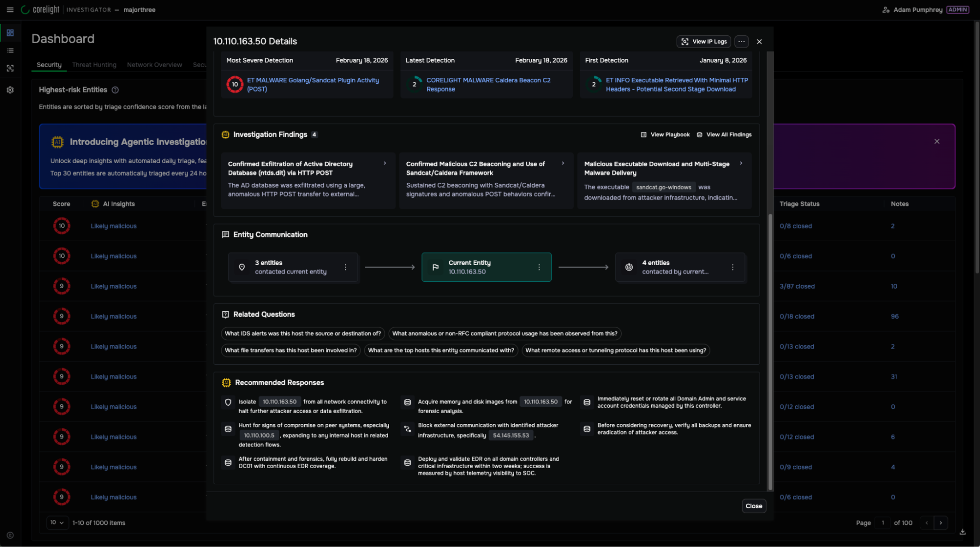This screenshot has width=980, height=547.
Task: Click the shield icon next to Isolate response
Action: pyautogui.click(x=228, y=402)
